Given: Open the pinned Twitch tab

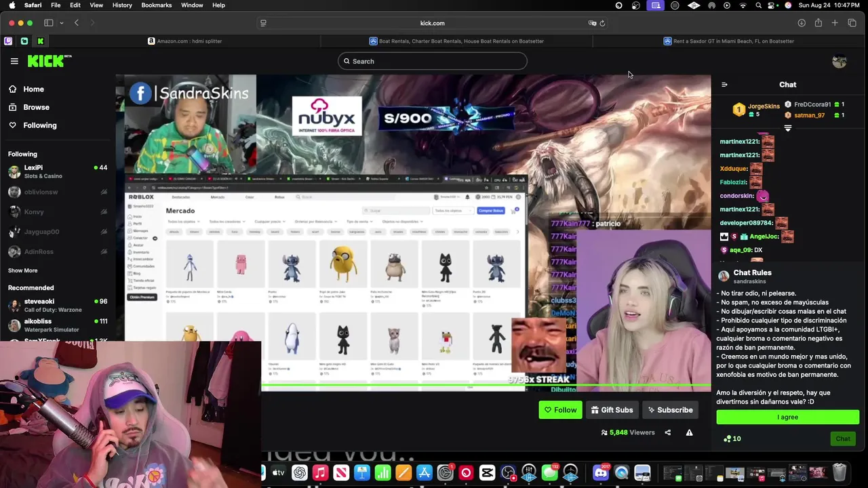Looking at the screenshot, I should coord(8,41).
